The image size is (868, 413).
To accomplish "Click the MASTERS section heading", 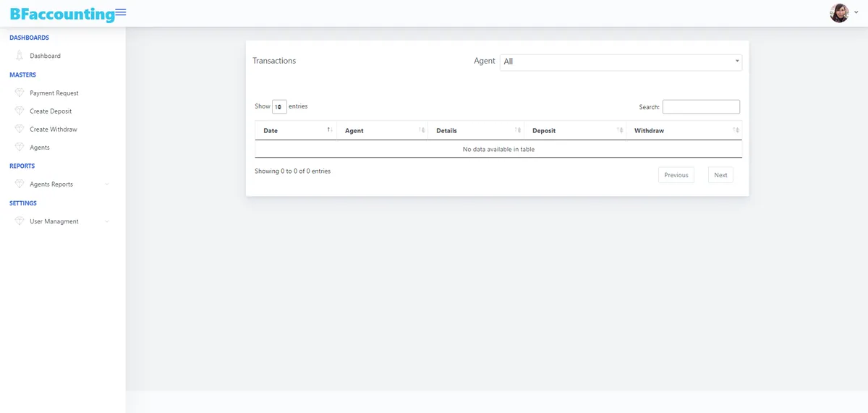I will [x=22, y=74].
